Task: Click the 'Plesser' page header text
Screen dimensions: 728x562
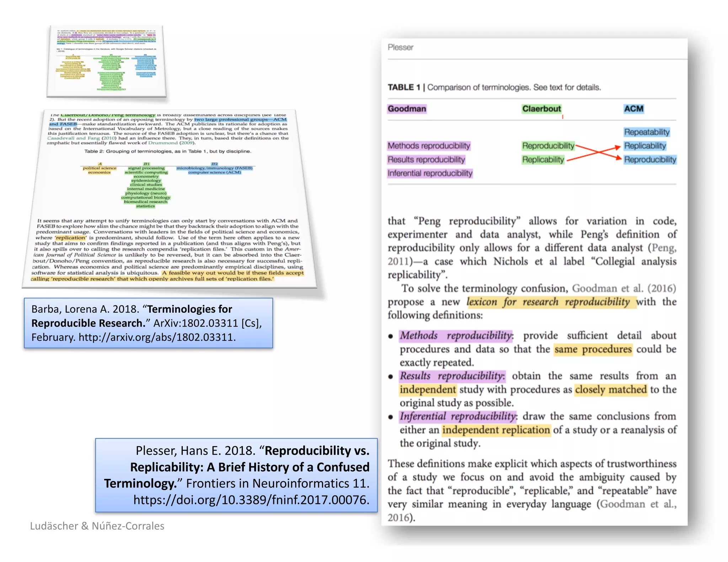Action: tap(401, 48)
